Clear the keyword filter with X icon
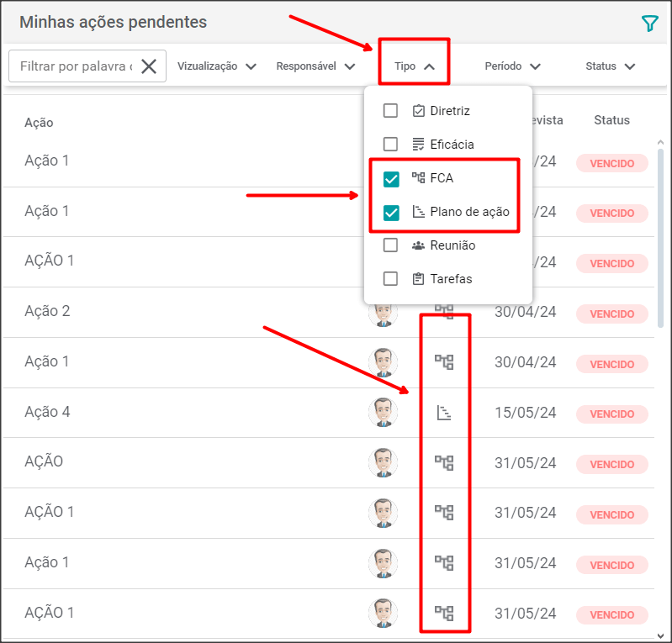The image size is (672, 643). tap(149, 66)
